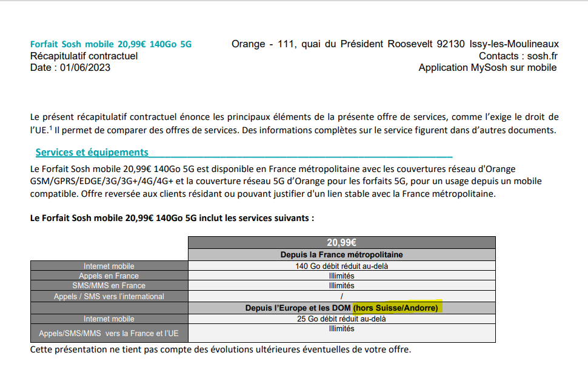Screen dimensions: 588x367
Task: Click the note starting "Cette présentation ne tient pas compte"
Action: tap(221, 349)
